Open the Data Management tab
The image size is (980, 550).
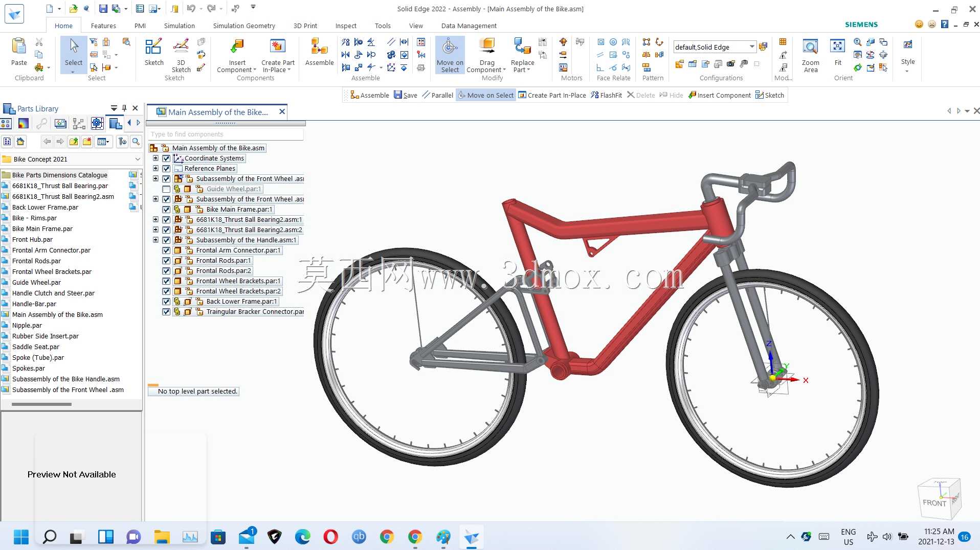(x=469, y=26)
